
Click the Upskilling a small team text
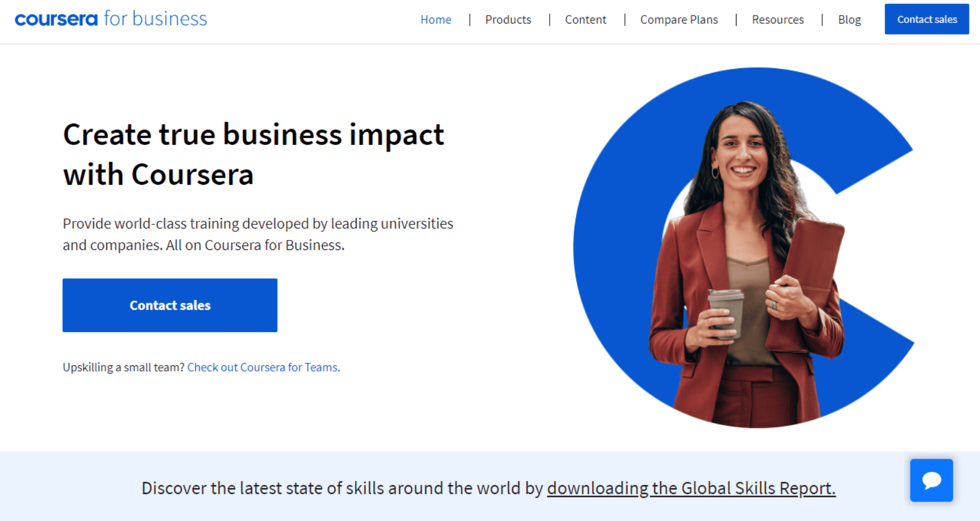pyautogui.click(x=124, y=367)
